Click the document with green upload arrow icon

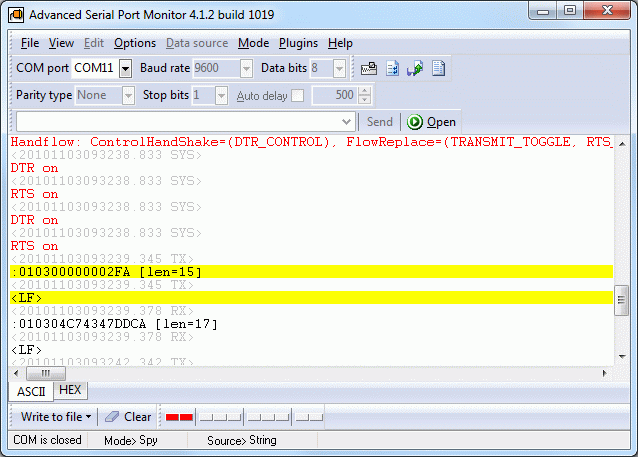point(415,68)
